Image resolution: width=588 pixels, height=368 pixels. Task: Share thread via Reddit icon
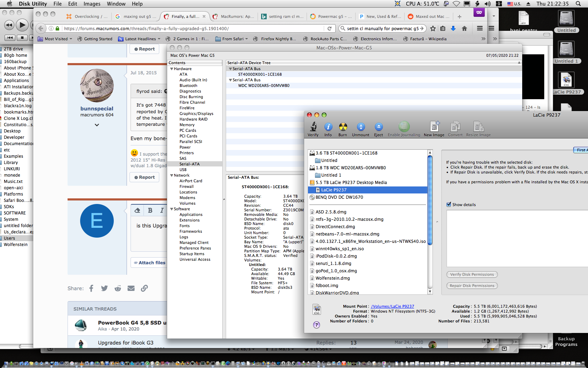(x=118, y=288)
